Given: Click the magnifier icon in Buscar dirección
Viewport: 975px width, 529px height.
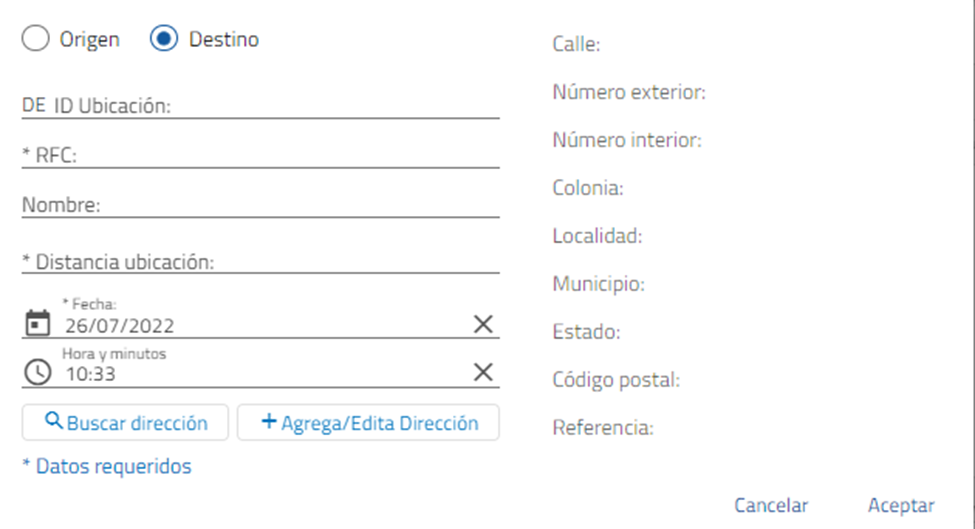Looking at the screenshot, I should click(x=54, y=422).
